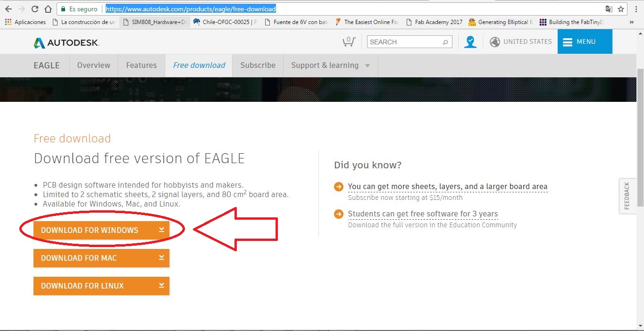This screenshot has height=331, width=644.
Task: Open the 'Fuente de 6V con bat' bookmark
Action: [296, 22]
